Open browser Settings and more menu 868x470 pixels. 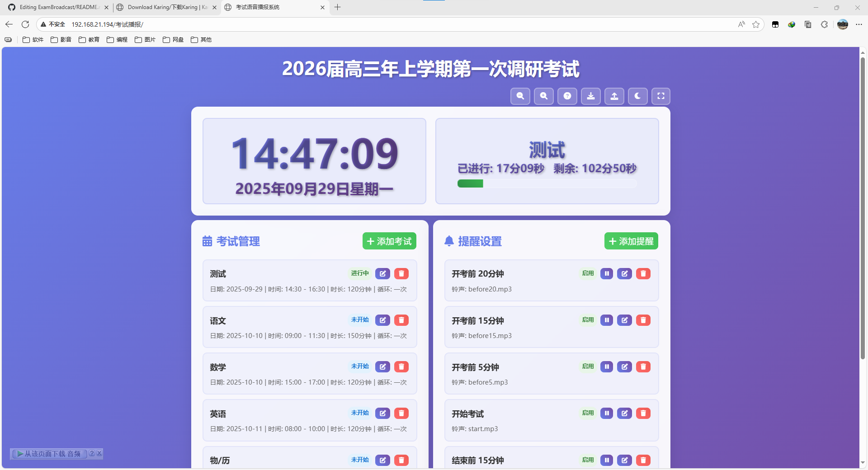(859, 24)
